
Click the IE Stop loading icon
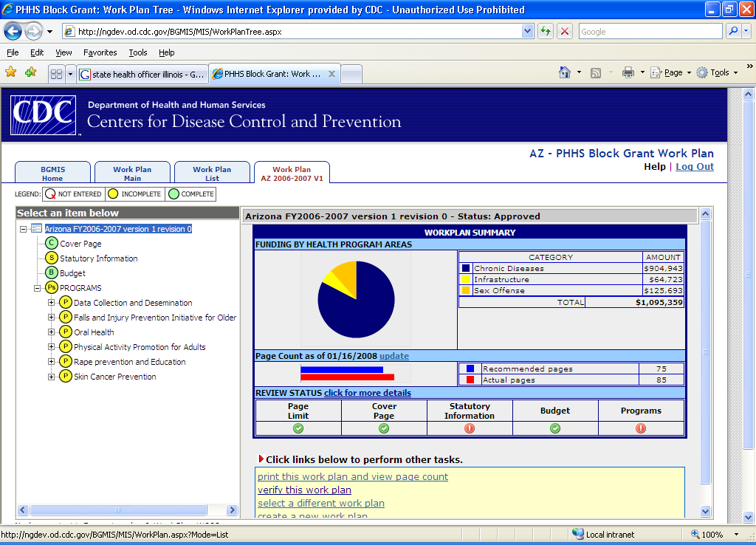coord(565,32)
